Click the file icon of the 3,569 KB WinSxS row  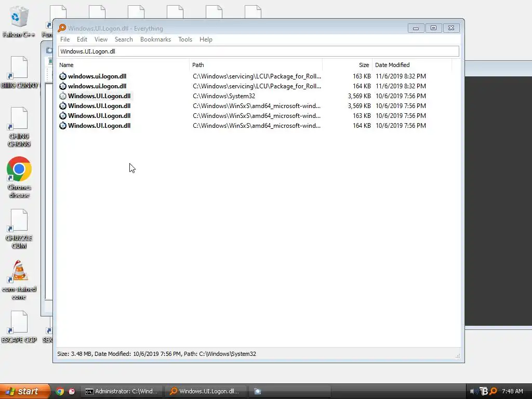pyautogui.click(x=63, y=106)
